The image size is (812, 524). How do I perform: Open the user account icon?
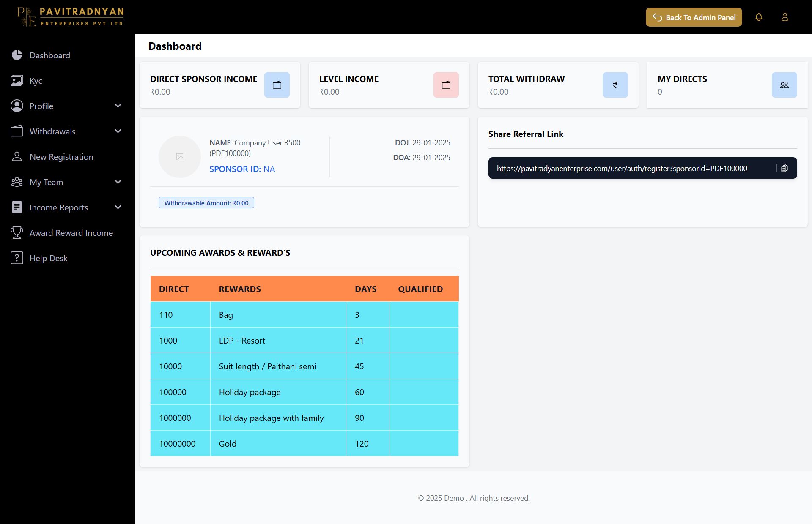pos(785,17)
